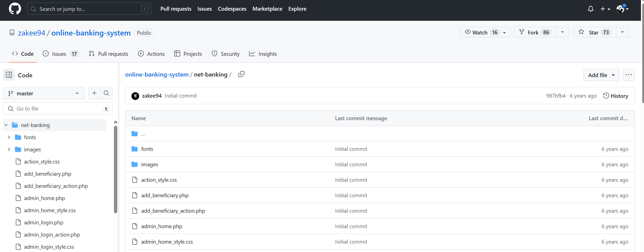Open the create new plus menu
Screen dimensions: 644x252
605,9
